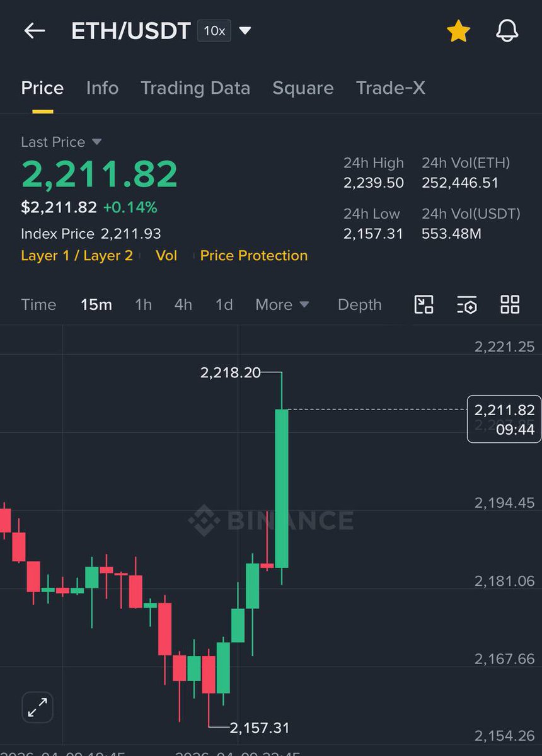Expand the Last Price dropdown
This screenshot has height=756, width=542.
[x=96, y=142]
